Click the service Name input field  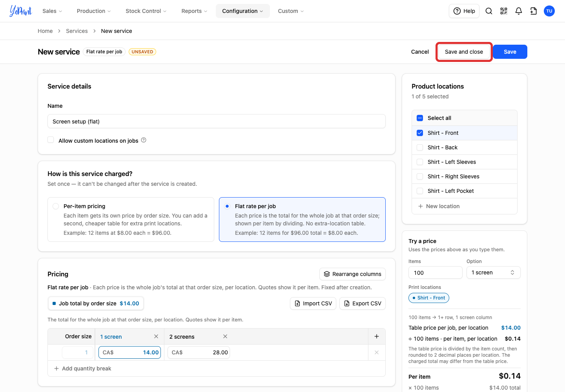click(217, 121)
